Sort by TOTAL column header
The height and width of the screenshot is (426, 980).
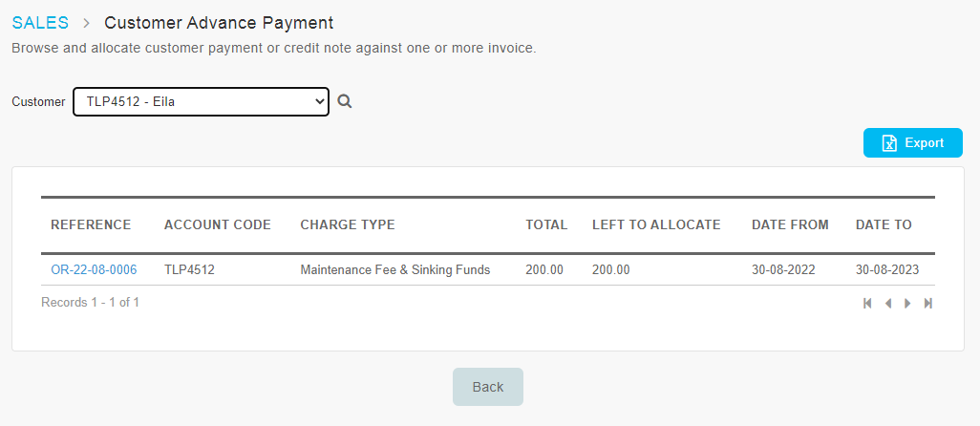(x=546, y=224)
